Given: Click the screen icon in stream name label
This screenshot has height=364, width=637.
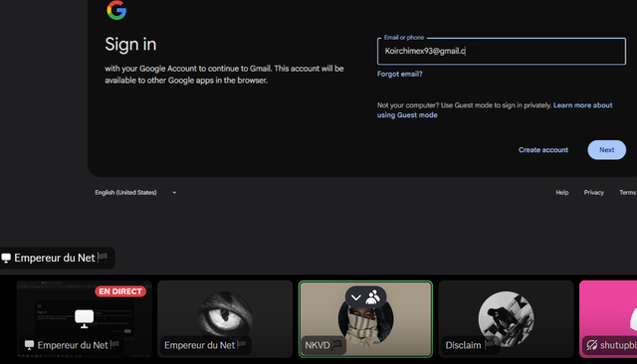Looking at the screenshot, I should pyautogui.click(x=6, y=259).
